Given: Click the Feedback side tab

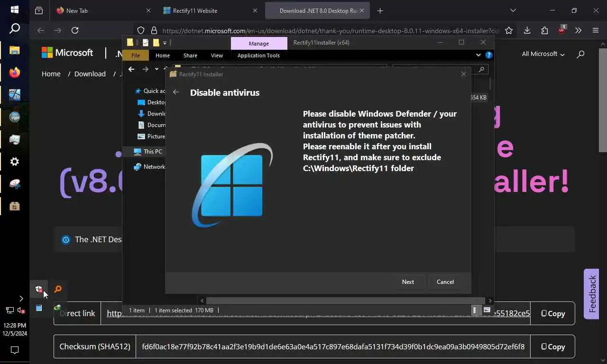Looking at the screenshot, I should click(592, 294).
